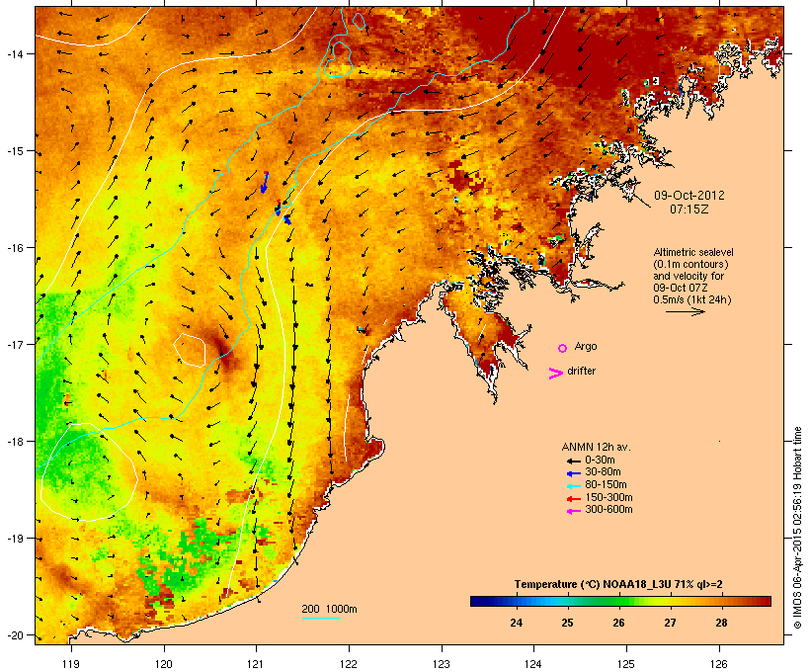Image resolution: width=810 pixels, height=672 pixels.
Task: Click the blue 30-80m legend arrow
Action: pyautogui.click(x=573, y=473)
